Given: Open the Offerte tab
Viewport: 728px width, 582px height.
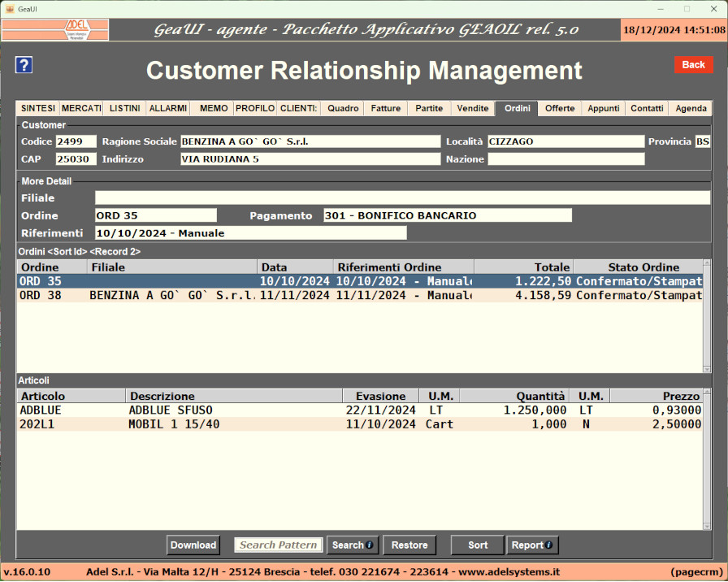Looking at the screenshot, I should click(560, 108).
